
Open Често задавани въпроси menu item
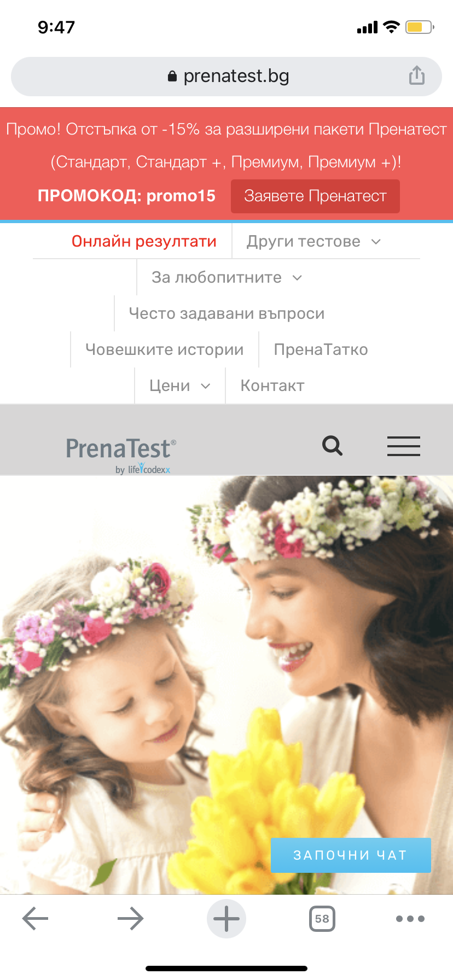click(226, 313)
